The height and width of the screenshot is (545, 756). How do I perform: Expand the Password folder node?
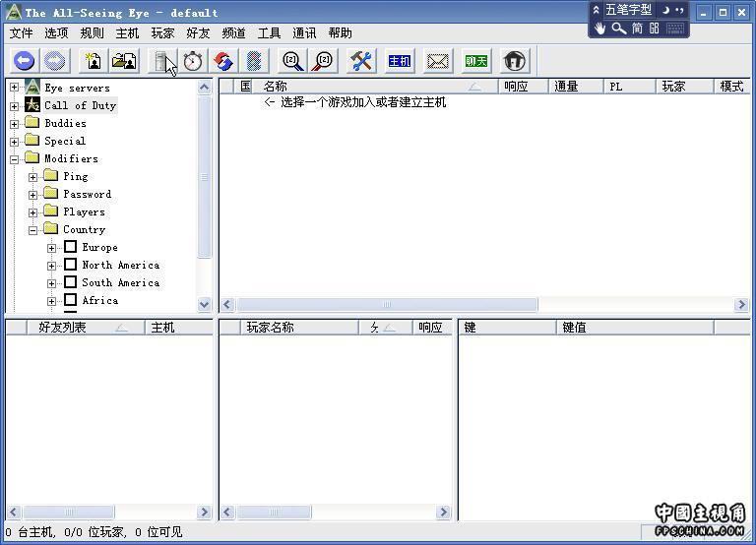click(x=32, y=195)
